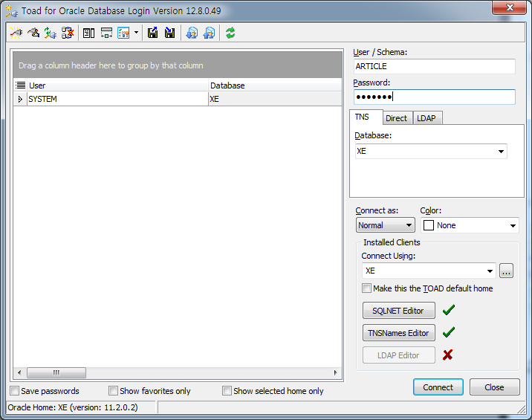Switch to the TNS tab

pyautogui.click(x=366, y=117)
